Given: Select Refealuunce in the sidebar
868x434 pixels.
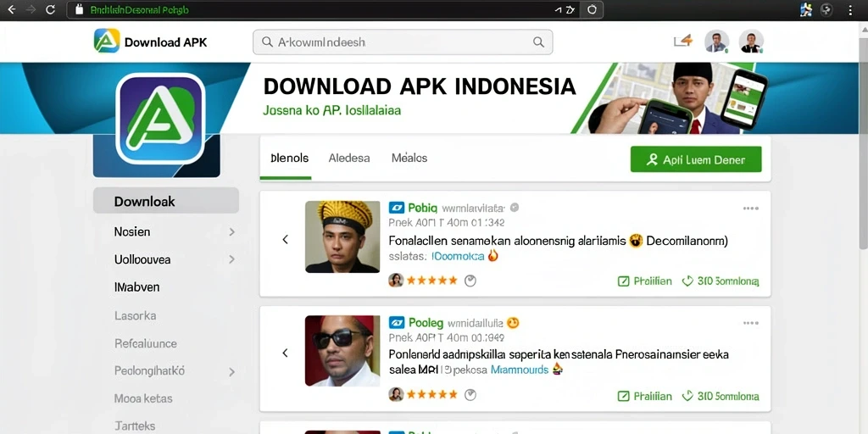Looking at the screenshot, I should (x=146, y=343).
